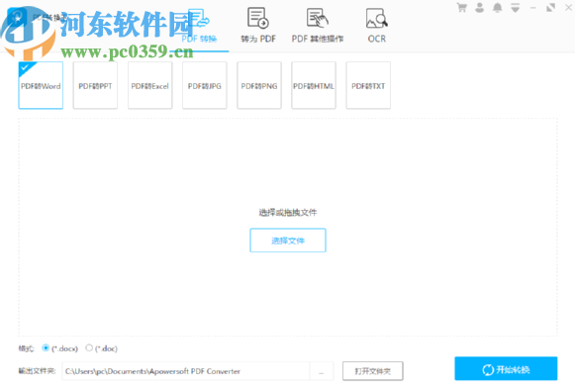Click the 打开文件夹 button
575x392 pixels.
373,371
